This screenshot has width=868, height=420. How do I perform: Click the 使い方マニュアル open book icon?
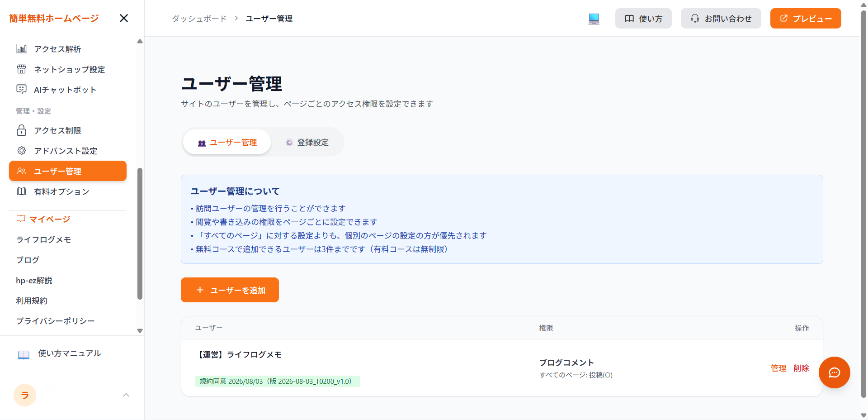[24, 354]
